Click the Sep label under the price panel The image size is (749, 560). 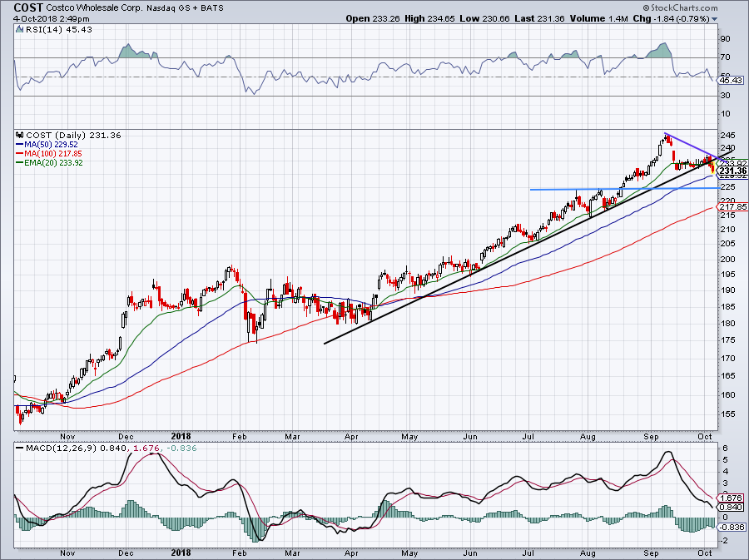tap(651, 436)
